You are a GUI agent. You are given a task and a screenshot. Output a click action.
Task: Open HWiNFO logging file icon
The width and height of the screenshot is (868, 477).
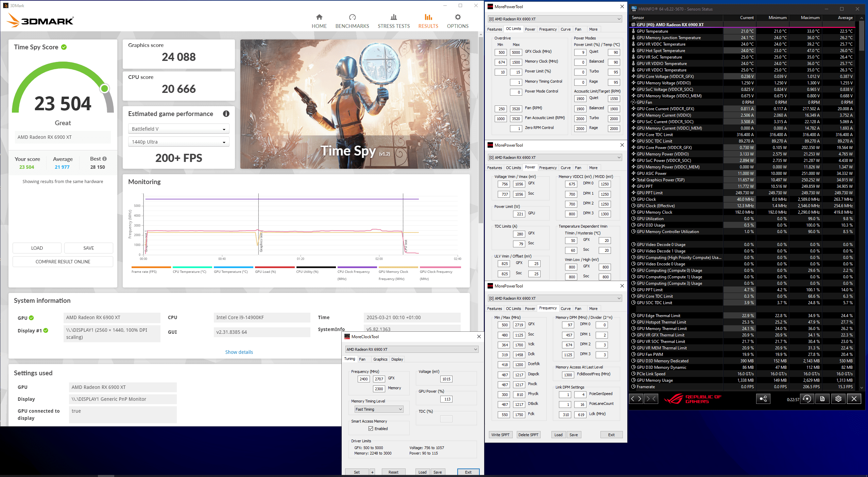tap(822, 399)
